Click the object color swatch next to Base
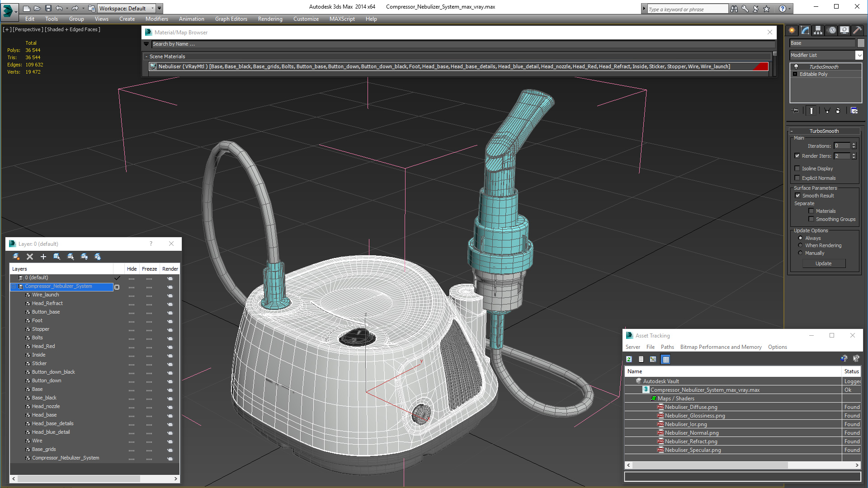 (861, 43)
